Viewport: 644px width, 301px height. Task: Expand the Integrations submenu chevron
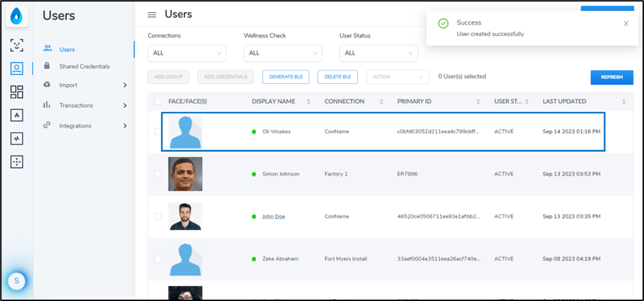click(125, 126)
